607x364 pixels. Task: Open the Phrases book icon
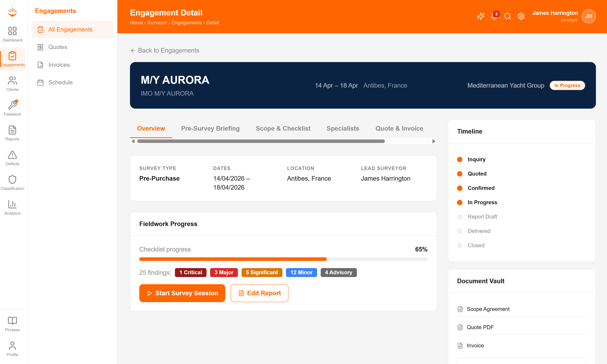12,324
